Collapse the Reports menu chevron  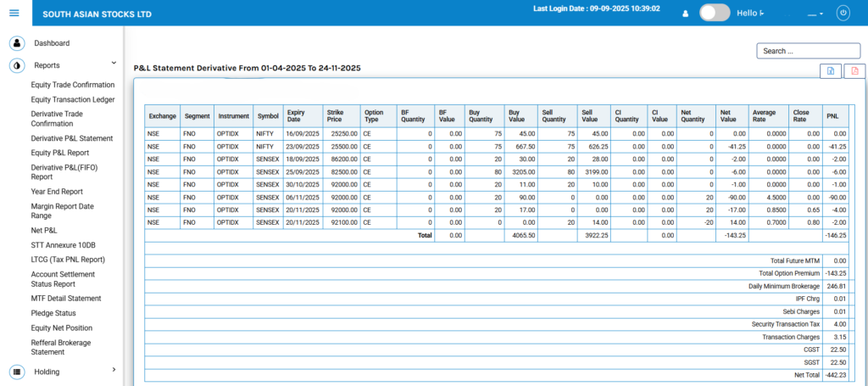[114, 63]
